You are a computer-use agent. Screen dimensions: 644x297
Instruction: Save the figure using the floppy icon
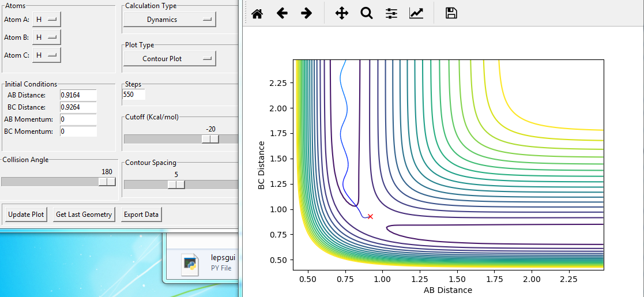click(451, 14)
